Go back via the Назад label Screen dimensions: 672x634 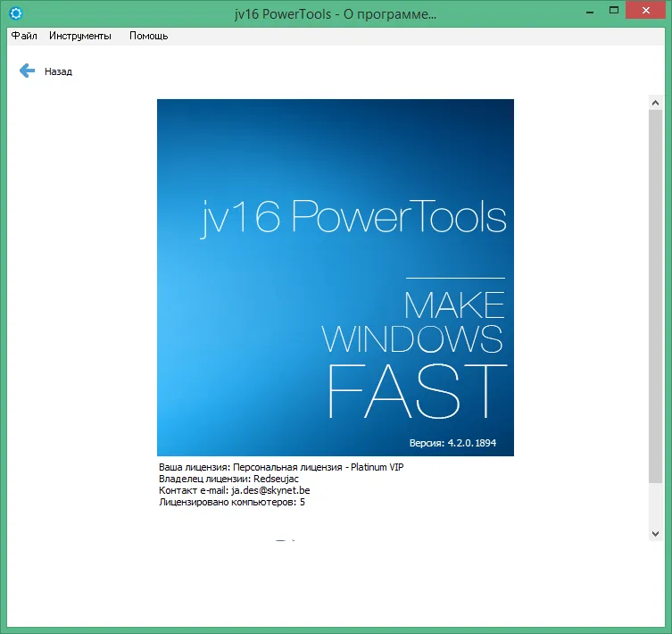(x=58, y=71)
